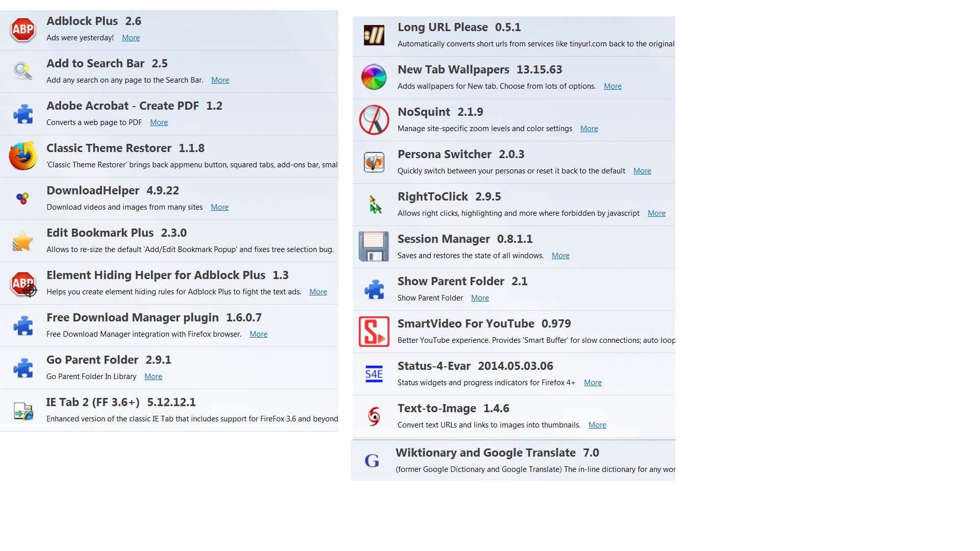Screen dimensions: 980x551
Task: Open More link for Show Parent Folder
Action: pos(480,298)
